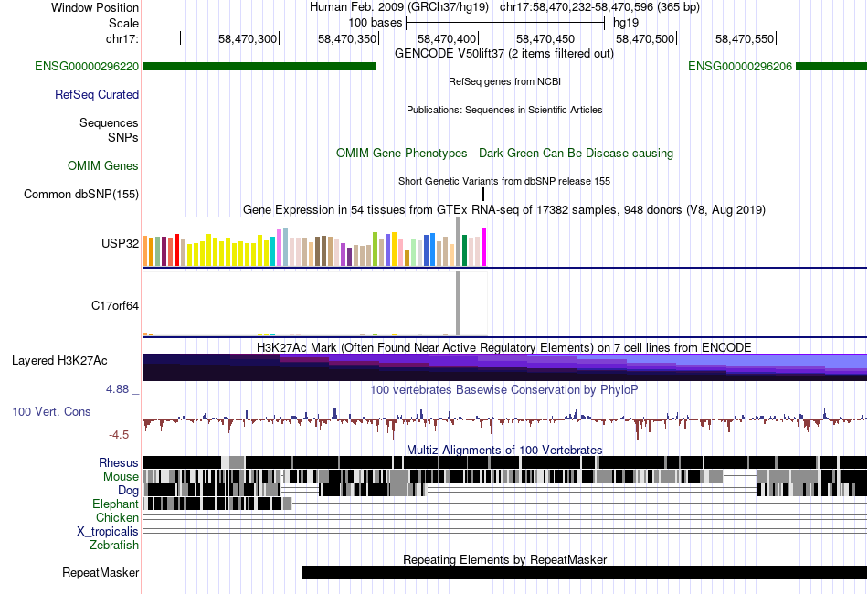Select the Dog alignment row label
868x594 pixels.
[x=128, y=491]
